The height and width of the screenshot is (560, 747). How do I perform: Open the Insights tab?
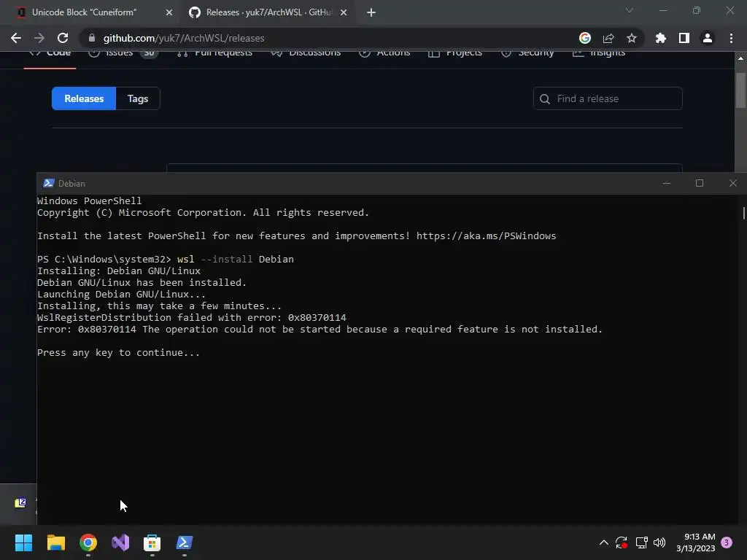click(x=599, y=52)
